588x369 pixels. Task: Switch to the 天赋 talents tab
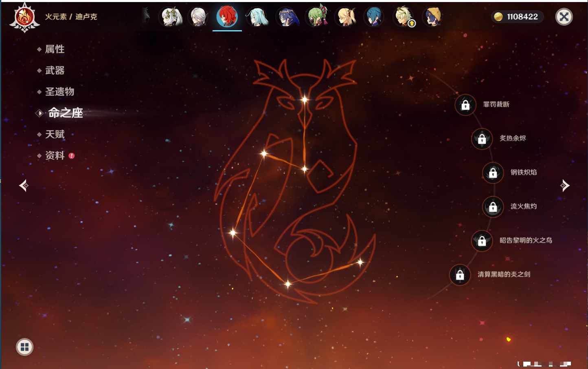(x=55, y=134)
